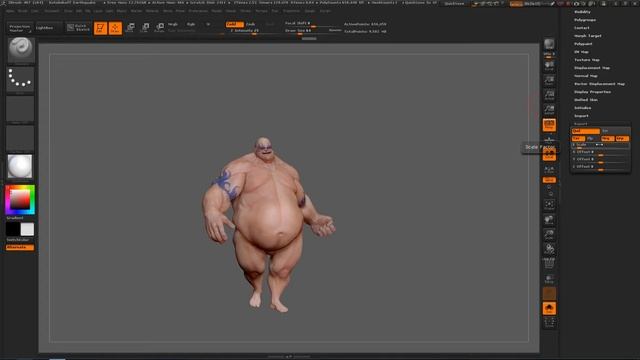Toggle the Grp export option

click(x=622, y=138)
